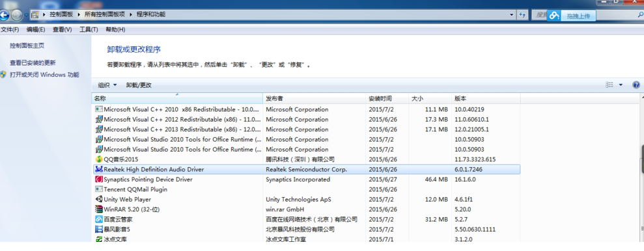Image resolution: width=644 pixels, height=251 pixels.
Task: Click the 百度云管家 program icon
Action: click(x=98, y=219)
